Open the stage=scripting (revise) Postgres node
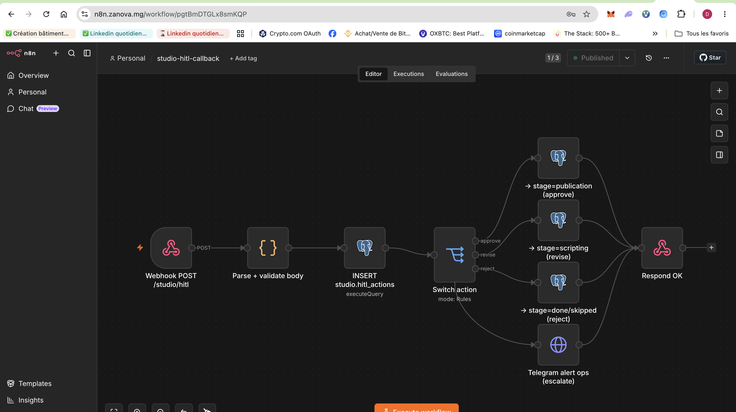 coord(558,220)
